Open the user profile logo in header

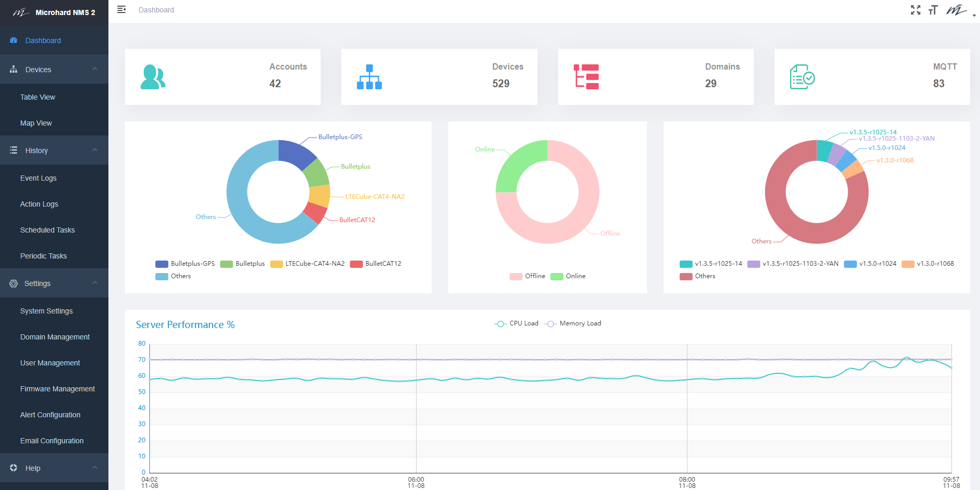pyautogui.click(x=956, y=10)
